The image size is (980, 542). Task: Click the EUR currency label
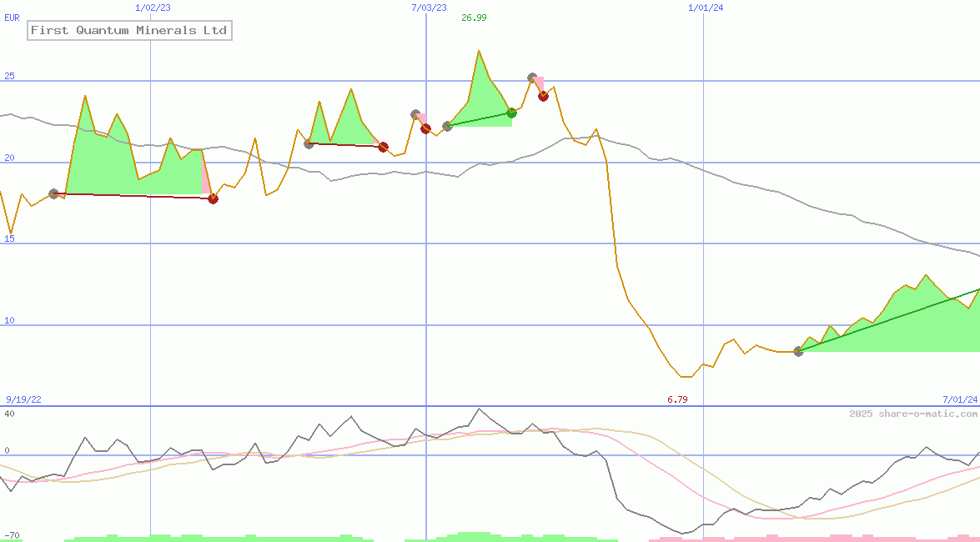coord(12,18)
